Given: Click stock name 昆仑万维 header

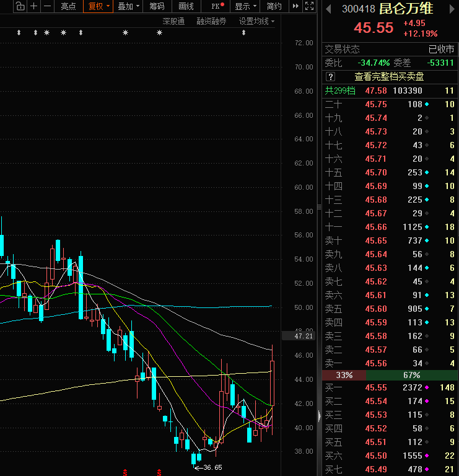Looking at the screenshot, I should point(406,9).
